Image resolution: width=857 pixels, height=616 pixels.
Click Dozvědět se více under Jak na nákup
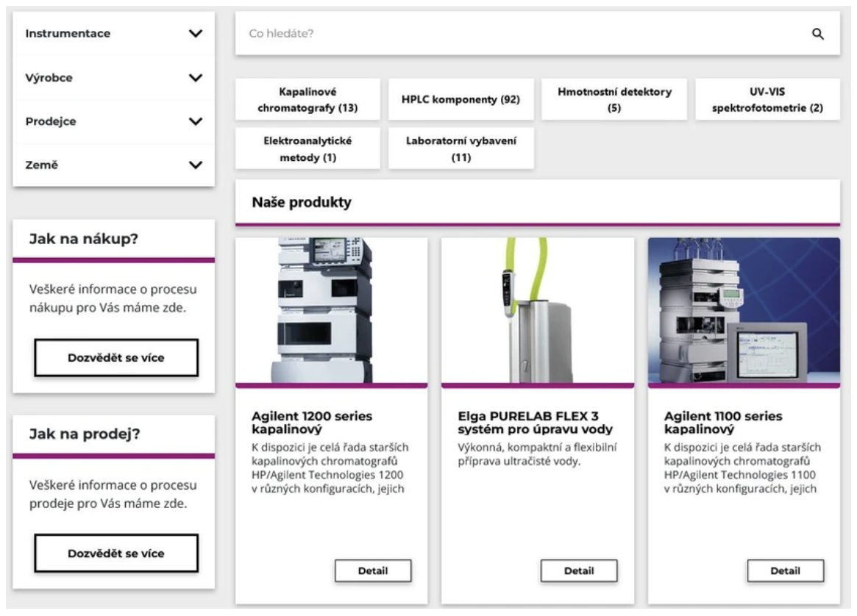(116, 358)
